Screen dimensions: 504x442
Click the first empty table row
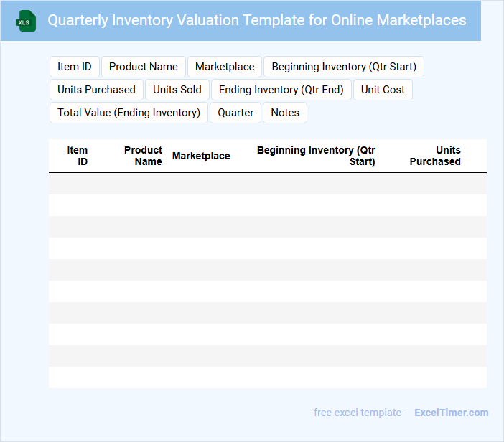point(267,184)
